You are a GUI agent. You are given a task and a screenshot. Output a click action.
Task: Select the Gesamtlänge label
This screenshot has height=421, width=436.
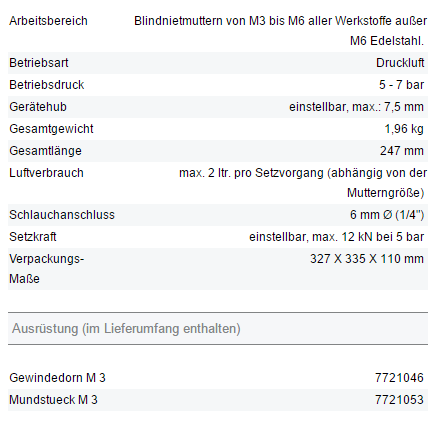click(x=45, y=151)
